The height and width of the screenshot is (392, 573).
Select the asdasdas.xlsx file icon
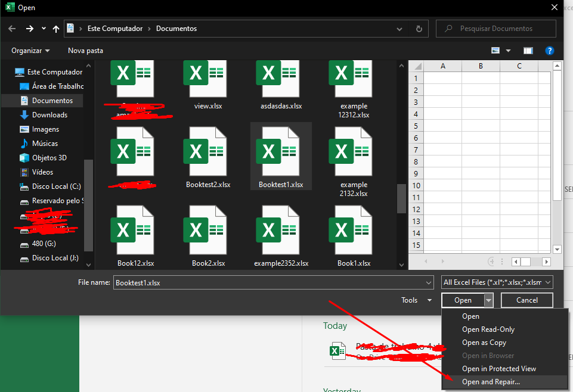click(x=278, y=79)
